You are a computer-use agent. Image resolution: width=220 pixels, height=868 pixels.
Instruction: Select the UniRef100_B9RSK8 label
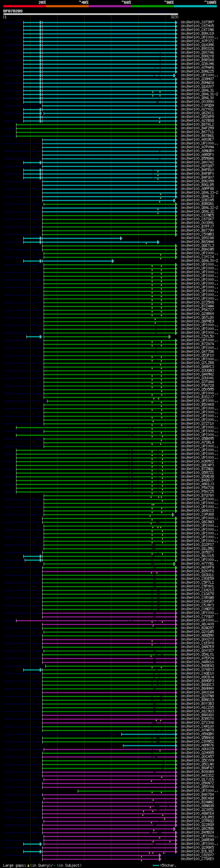(x=197, y=60)
